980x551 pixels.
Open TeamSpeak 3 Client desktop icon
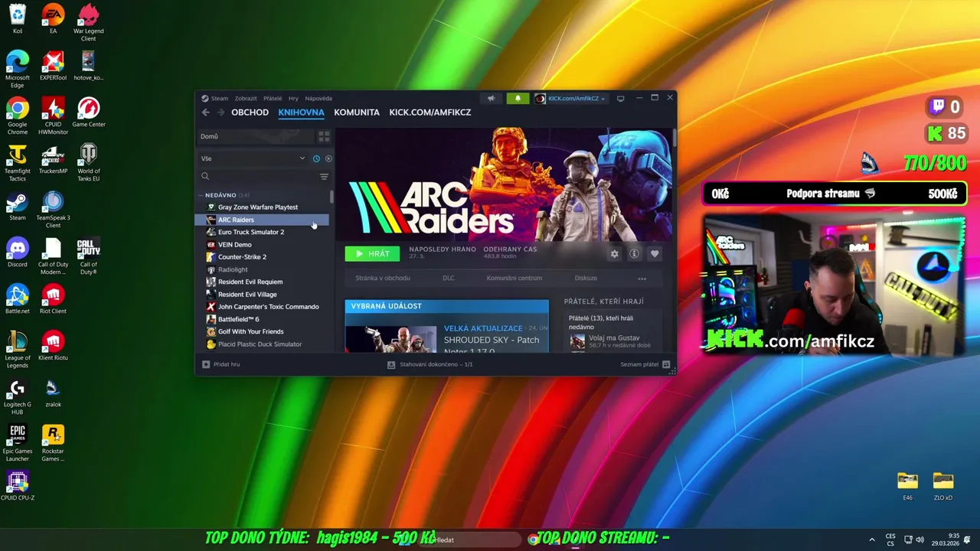coord(53,209)
